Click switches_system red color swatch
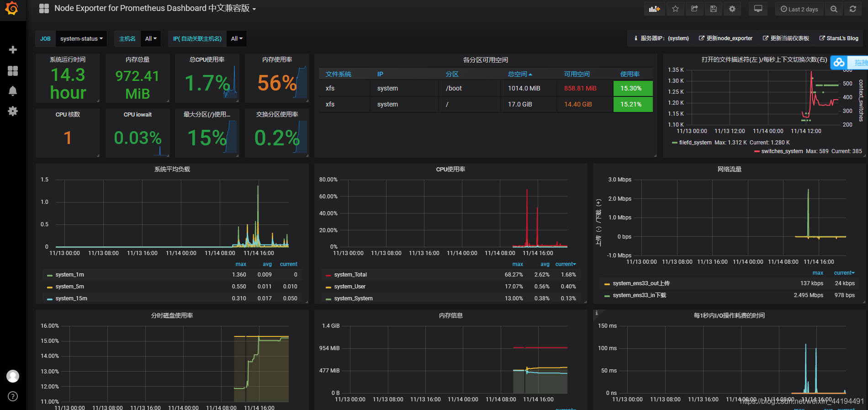Viewport: 868px width, 410px height. pos(757,151)
